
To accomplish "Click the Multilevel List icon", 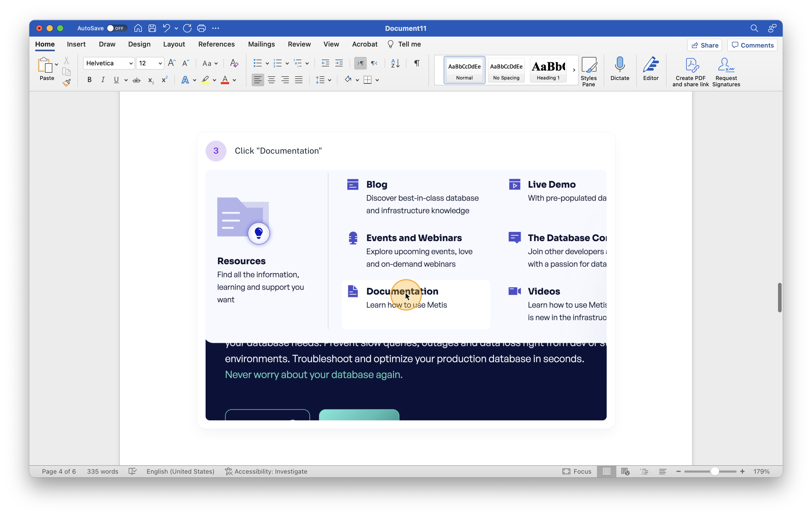I will (x=298, y=63).
